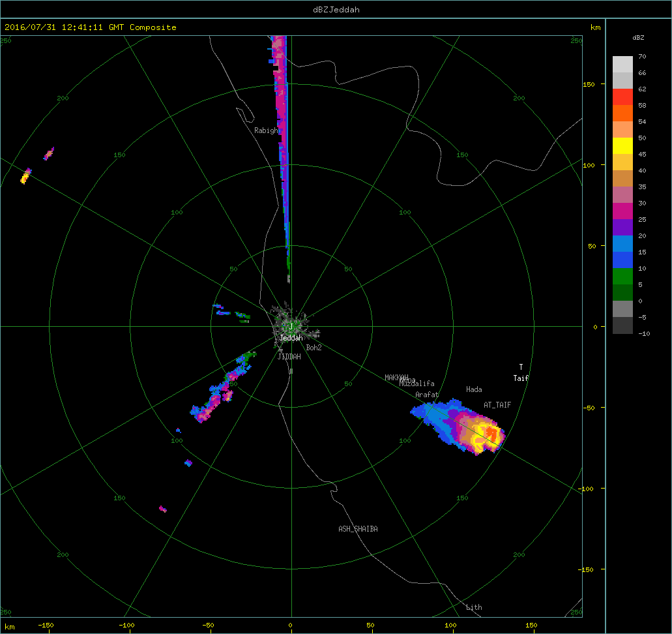672x634 pixels.
Task: Click the timestamp 2016/07/31 12:41:11 GMT Composite
Action: tap(91, 27)
